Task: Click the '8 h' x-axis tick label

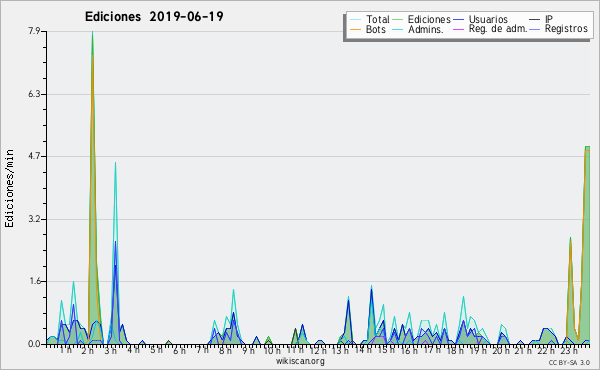Action: point(225,350)
